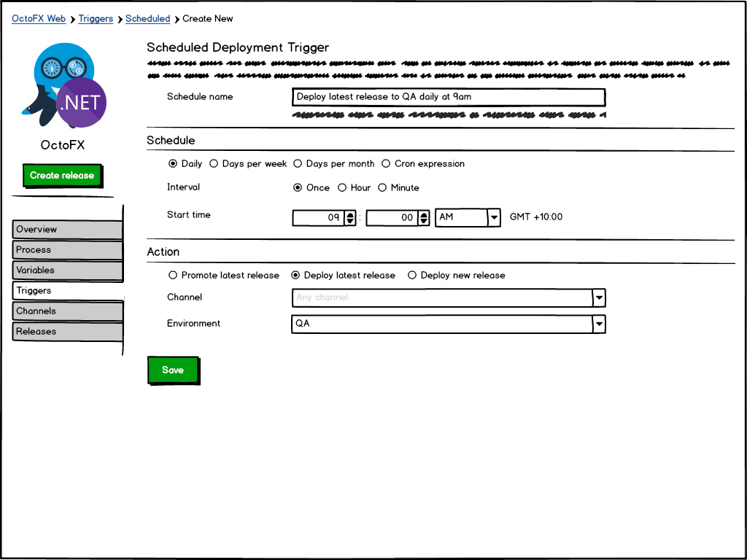The image size is (747, 560).
Task: Click the minute stepper arrows
Action: 423,217
